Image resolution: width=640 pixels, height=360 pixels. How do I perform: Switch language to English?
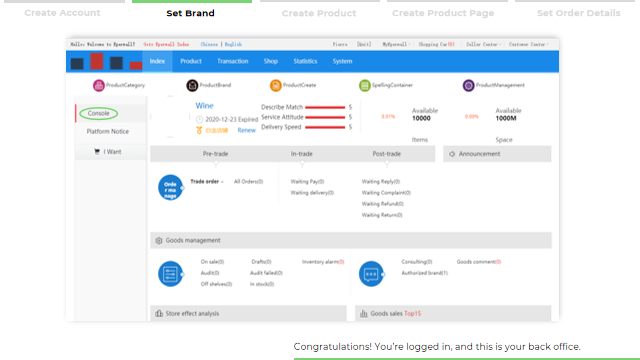pyautogui.click(x=233, y=44)
